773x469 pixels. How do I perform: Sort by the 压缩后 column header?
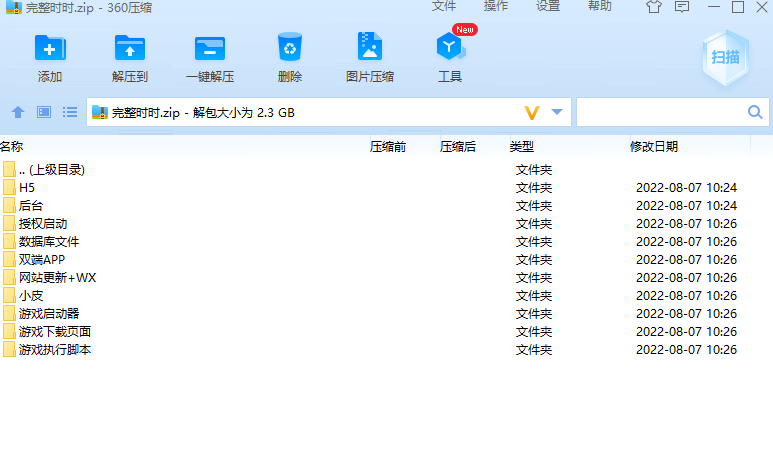tap(457, 146)
